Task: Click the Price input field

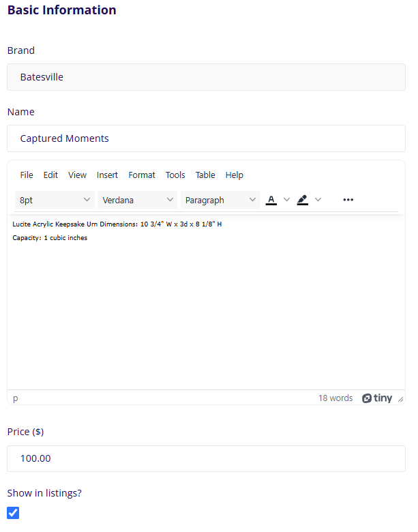Action: [x=206, y=458]
